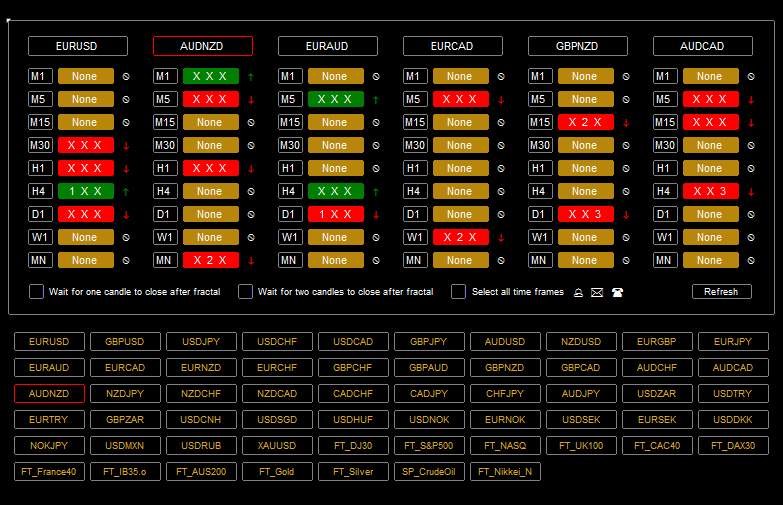Click the envelope email notification icon
This screenshot has width=783, height=505.
click(x=597, y=292)
